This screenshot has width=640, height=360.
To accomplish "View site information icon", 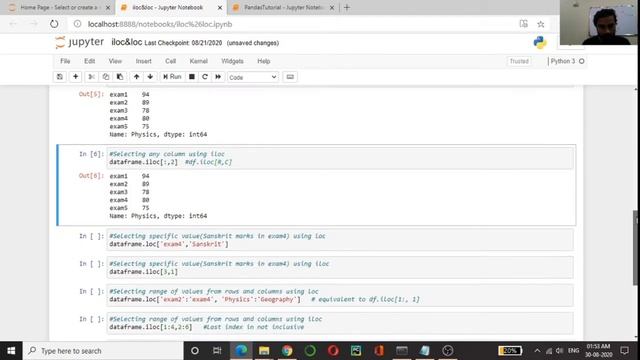I will coord(78,24).
